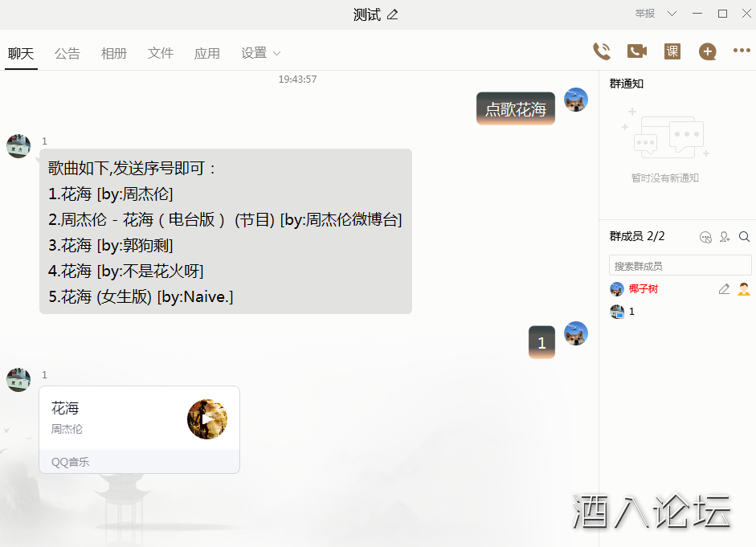The height and width of the screenshot is (547, 756).
Task: Click line 4.花海 [by:不是花火呀]
Action: 126,271
